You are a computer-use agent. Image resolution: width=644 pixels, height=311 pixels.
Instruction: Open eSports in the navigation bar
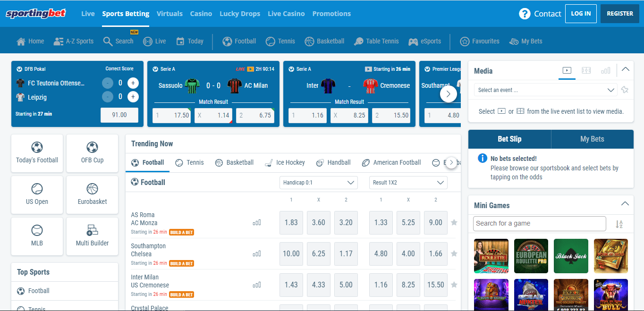424,42
